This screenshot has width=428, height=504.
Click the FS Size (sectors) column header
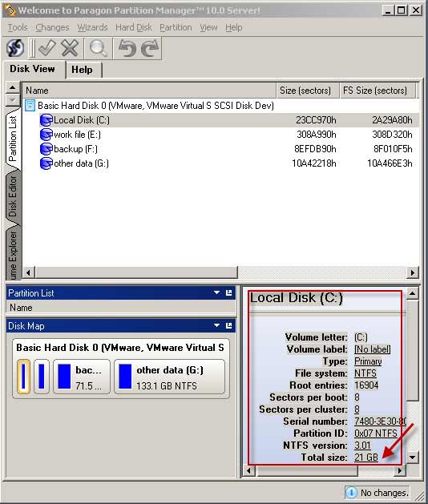click(x=378, y=91)
